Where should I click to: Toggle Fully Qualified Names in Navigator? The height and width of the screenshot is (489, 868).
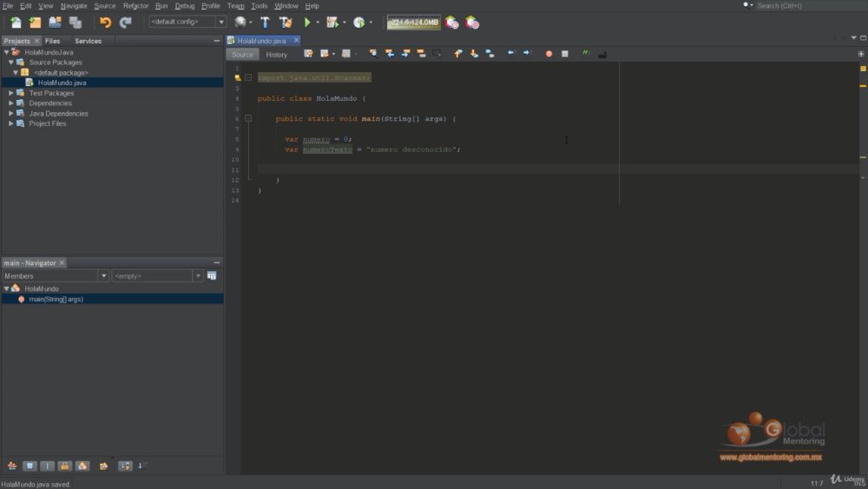[103, 466]
